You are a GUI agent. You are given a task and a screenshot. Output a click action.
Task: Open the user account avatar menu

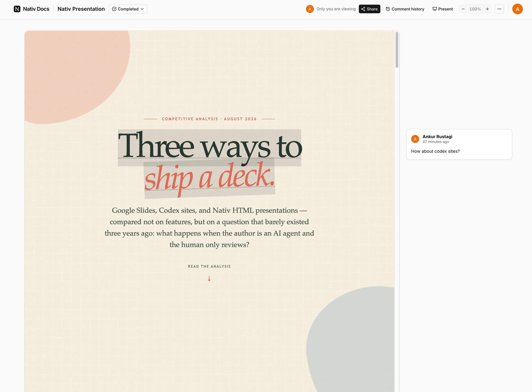tap(518, 9)
